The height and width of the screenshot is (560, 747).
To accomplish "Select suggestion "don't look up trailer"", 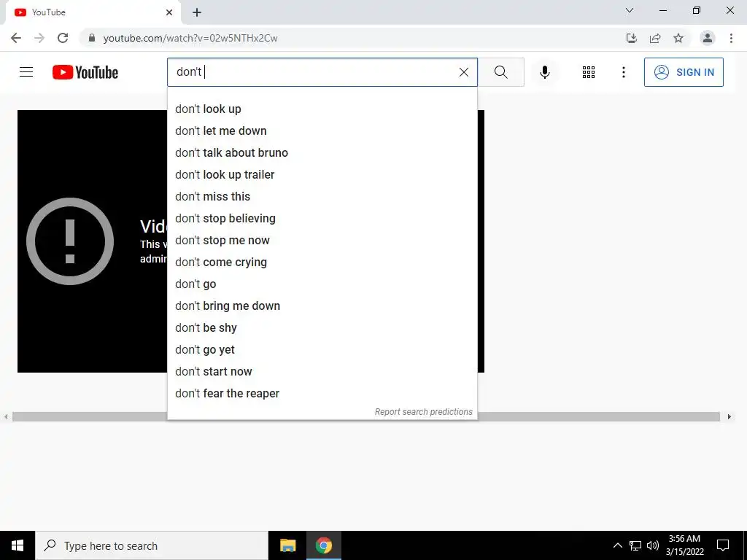I will coord(322,175).
